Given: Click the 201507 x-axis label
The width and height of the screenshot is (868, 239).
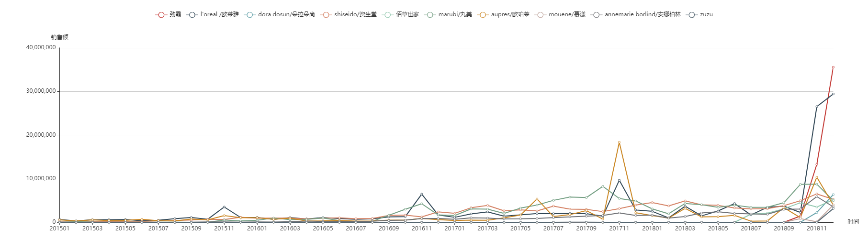Looking at the screenshot, I should (x=158, y=228).
